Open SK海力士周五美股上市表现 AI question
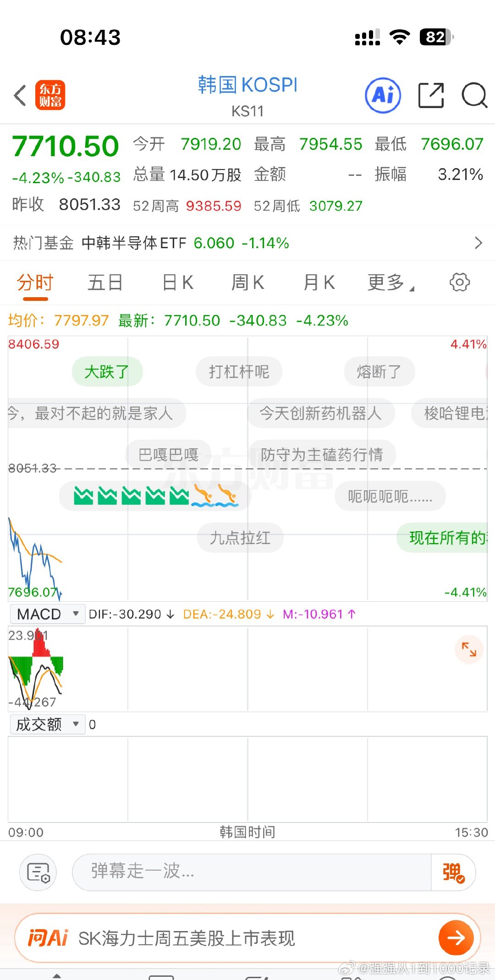This screenshot has width=495, height=980. [187, 938]
